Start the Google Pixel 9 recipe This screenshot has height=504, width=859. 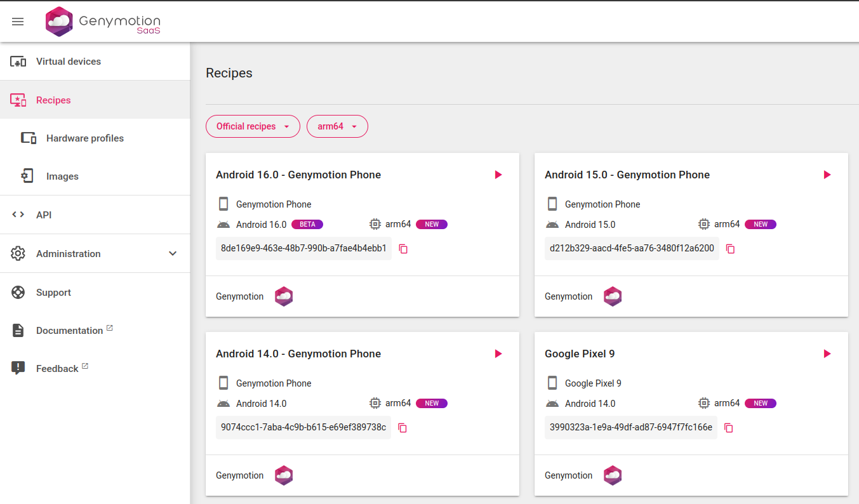tap(827, 354)
